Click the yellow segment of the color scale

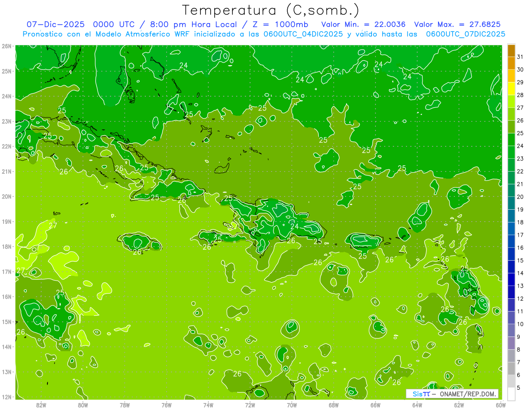click(511, 89)
